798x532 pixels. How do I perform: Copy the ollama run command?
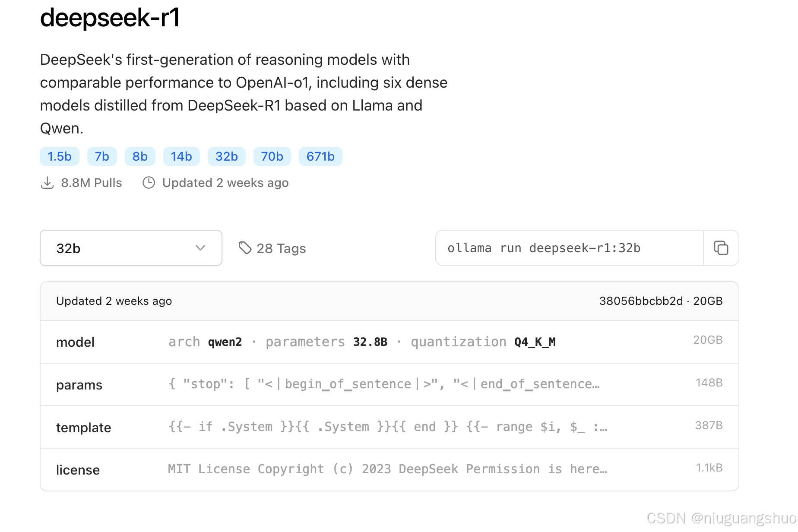coord(721,248)
